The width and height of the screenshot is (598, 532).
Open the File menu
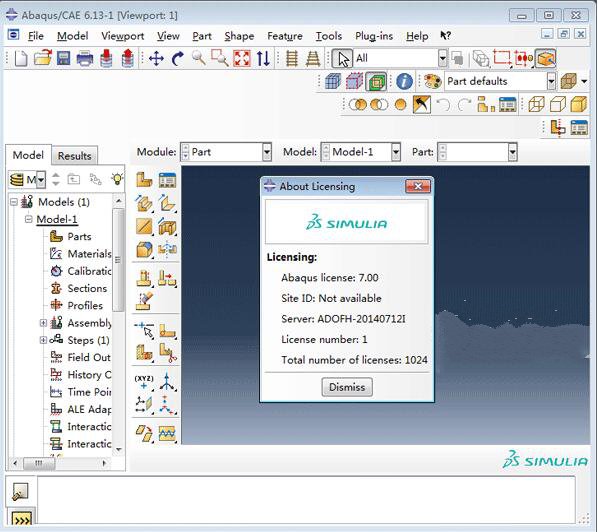pos(36,36)
